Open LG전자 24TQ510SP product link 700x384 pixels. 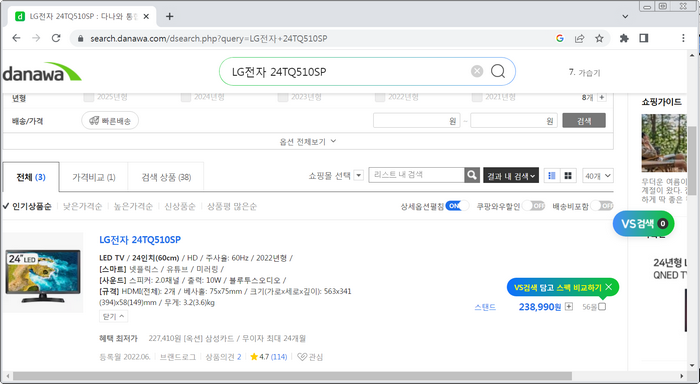pyautogui.click(x=140, y=240)
